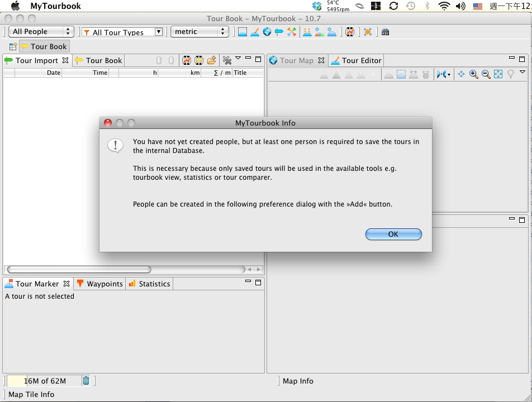Screen dimensions: 532x402
Task: Open Tour Import view menu triangle
Action: tap(238, 58)
